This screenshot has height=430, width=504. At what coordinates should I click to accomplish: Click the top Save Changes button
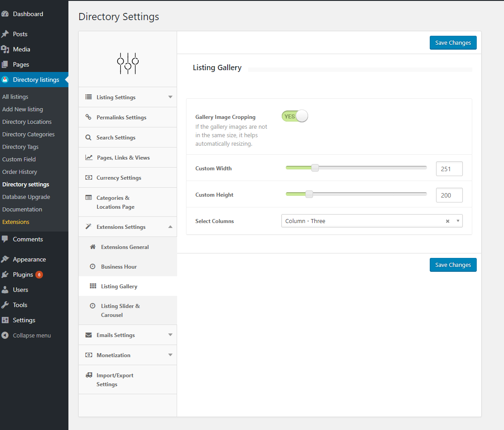click(x=453, y=43)
